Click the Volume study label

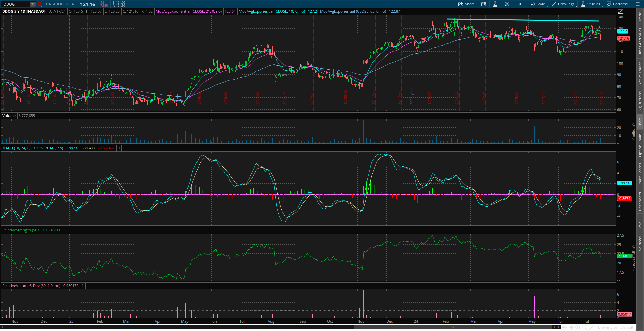click(9, 116)
